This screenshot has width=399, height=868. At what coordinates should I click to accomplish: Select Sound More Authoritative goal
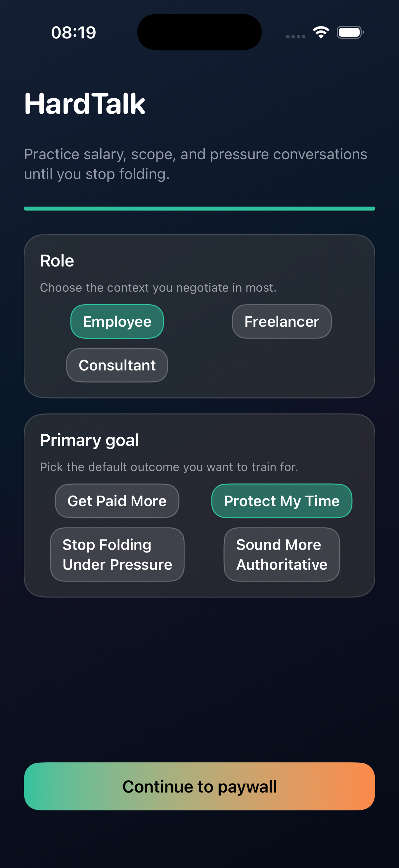[x=282, y=554]
